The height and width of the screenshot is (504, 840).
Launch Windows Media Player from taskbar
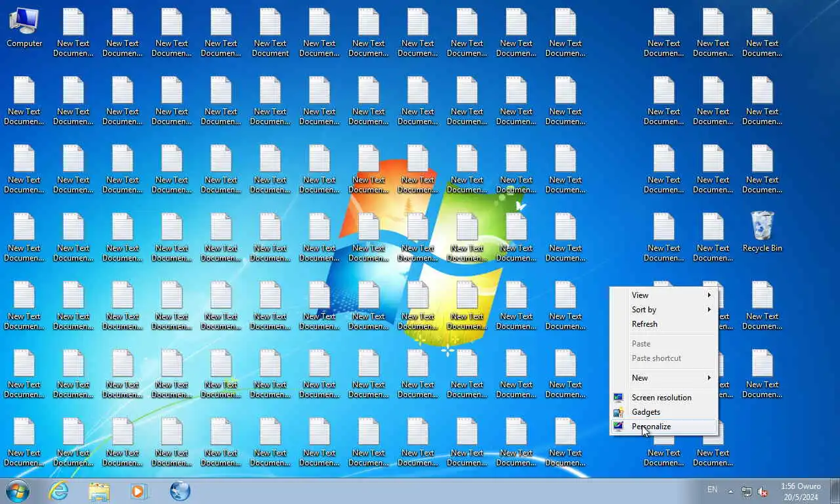(139, 491)
